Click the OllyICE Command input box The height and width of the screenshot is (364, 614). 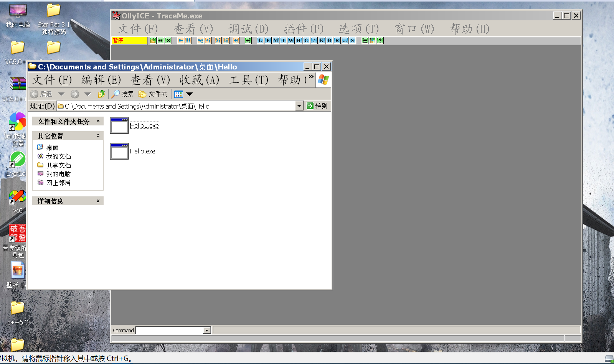[x=169, y=330]
